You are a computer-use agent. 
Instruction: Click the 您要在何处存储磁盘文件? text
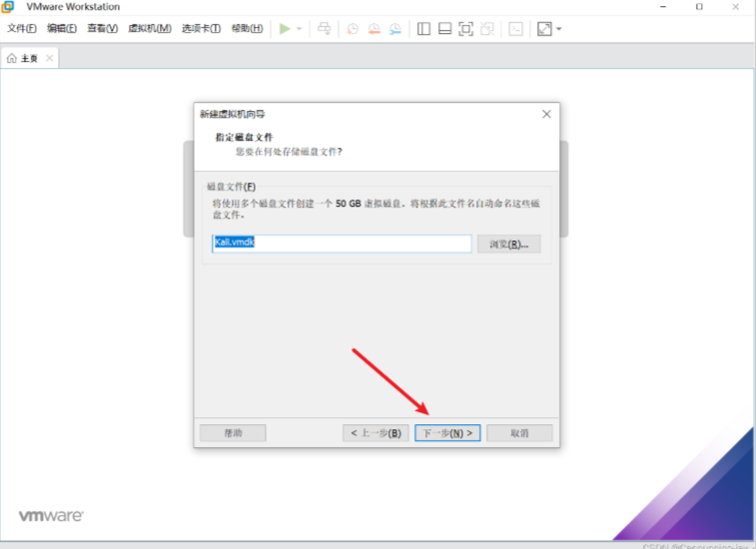tap(289, 152)
